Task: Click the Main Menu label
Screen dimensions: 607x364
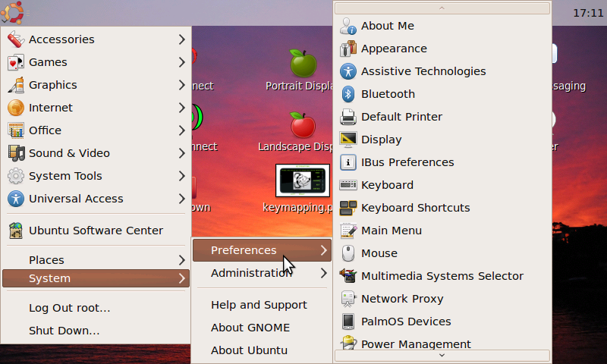Action: coord(392,231)
